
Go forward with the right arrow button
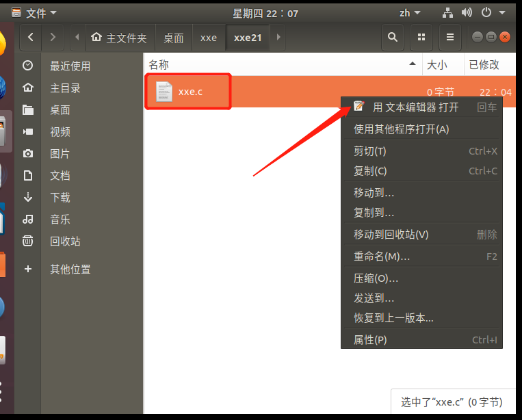[x=52, y=37]
